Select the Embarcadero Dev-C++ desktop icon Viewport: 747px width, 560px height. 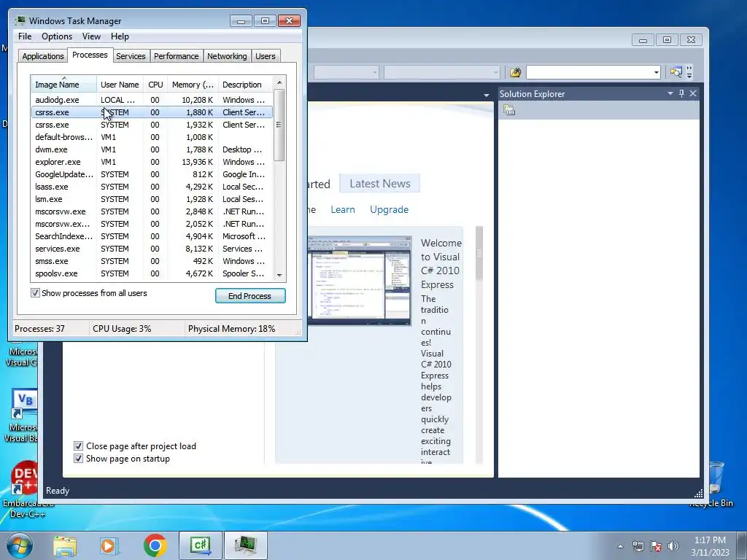(25, 489)
